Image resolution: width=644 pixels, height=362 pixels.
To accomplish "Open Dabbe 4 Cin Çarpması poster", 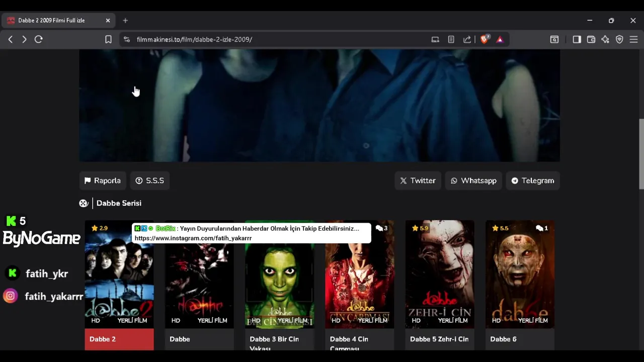I will [x=360, y=274].
